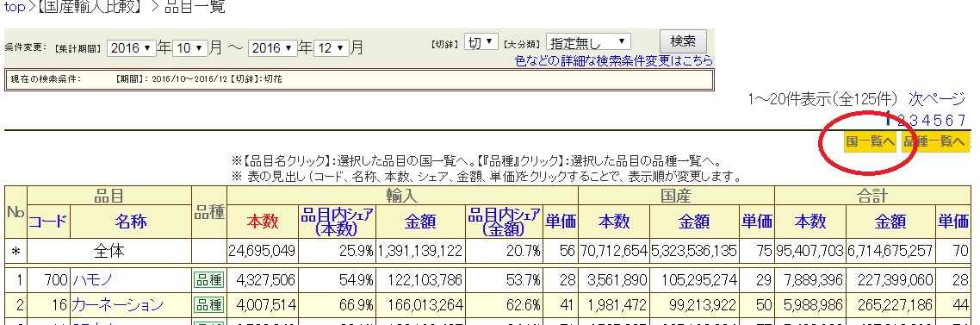The image size is (980, 325).
Task: Open the end year 2016 dropdown
Action: [272, 47]
